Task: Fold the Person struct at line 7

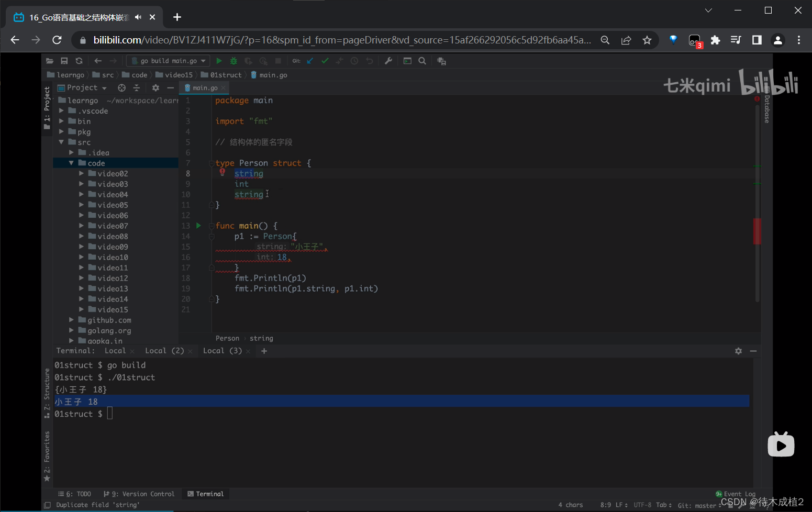Action: pyautogui.click(x=212, y=163)
